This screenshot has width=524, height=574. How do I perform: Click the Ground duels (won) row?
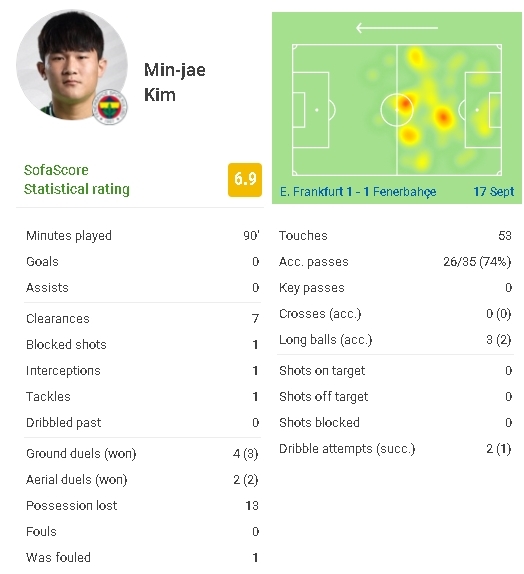pos(142,454)
